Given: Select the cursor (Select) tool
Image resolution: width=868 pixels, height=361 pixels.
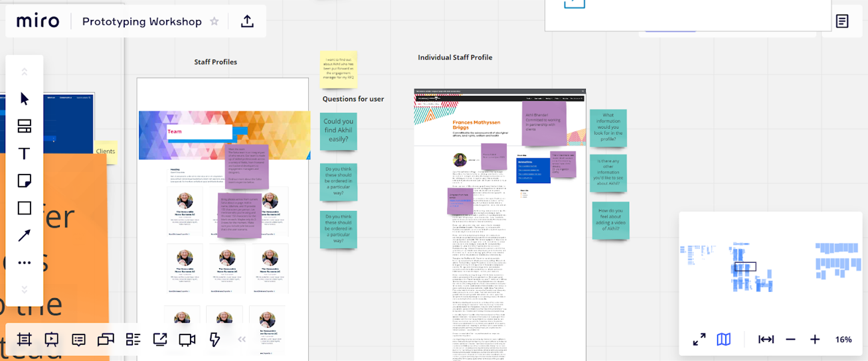Looking at the screenshot, I should tap(25, 99).
